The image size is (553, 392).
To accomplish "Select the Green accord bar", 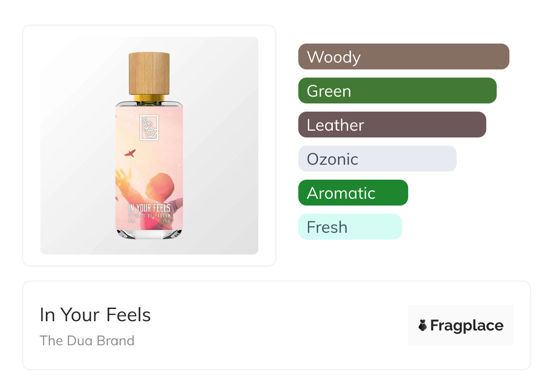I will 397,91.
